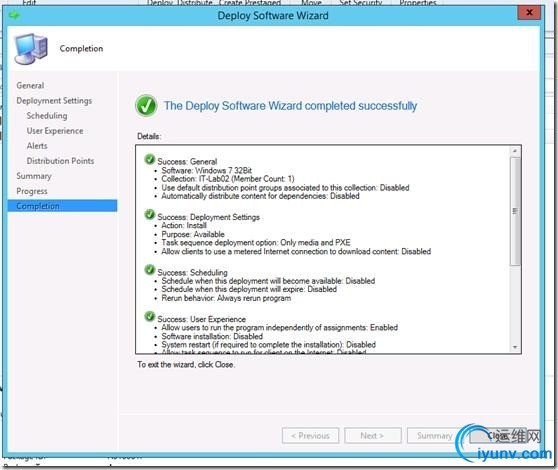This screenshot has width=558, height=470.
Task: Click 'Task sequence deployment option: Only media and PXE'
Action: click(x=256, y=242)
